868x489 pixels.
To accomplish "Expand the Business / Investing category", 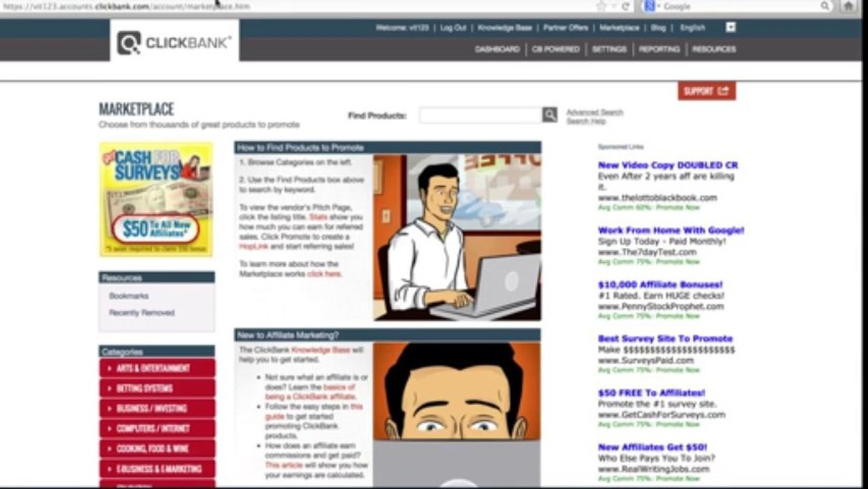I will tap(157, 408).
